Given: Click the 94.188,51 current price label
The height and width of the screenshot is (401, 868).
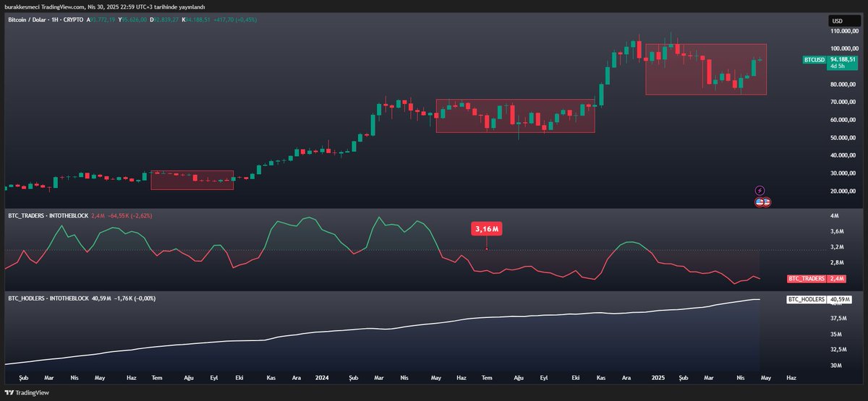Looking at the screenshot, I should click(x=843, y=59).
